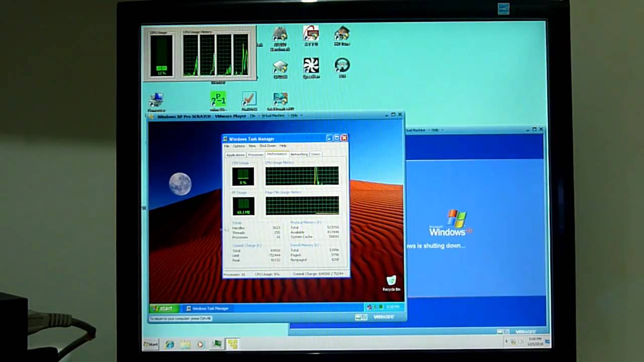The width and height of the screenshot is (644, 362).
Task: Click the Page File Usage History graph
Action: pos(302,206)
